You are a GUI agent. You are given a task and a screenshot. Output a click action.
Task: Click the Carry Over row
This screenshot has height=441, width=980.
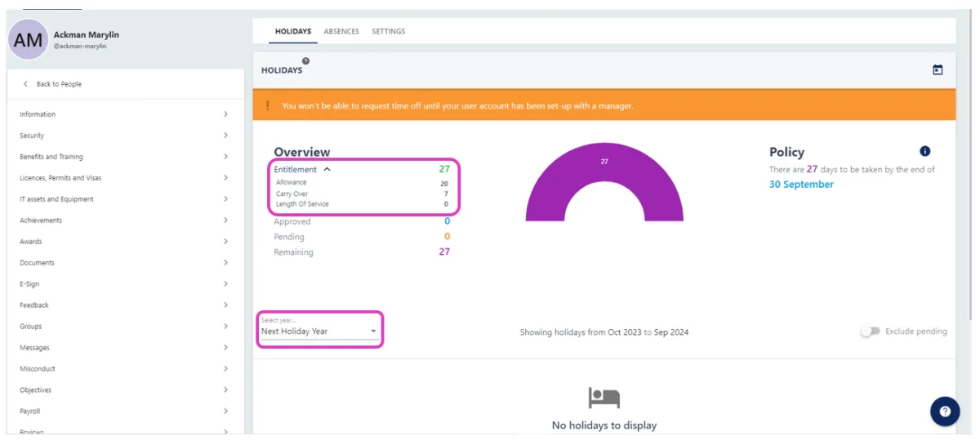point(362,194)
